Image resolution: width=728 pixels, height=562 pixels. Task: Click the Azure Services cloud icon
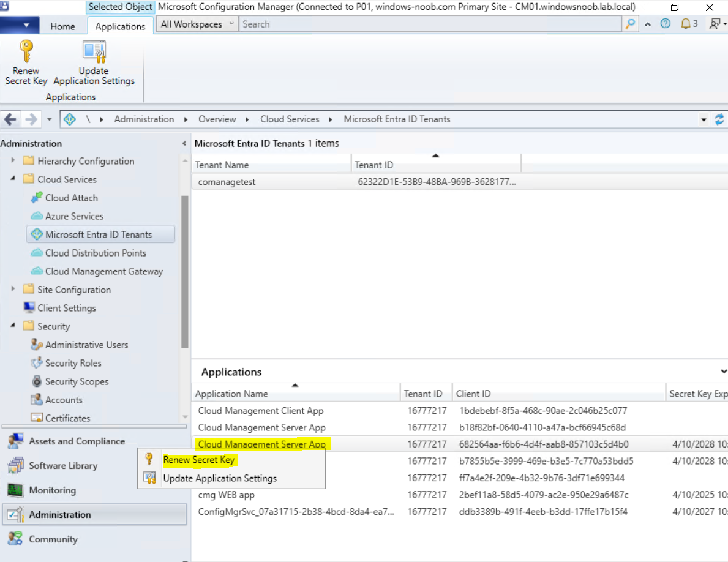point(37,216)
